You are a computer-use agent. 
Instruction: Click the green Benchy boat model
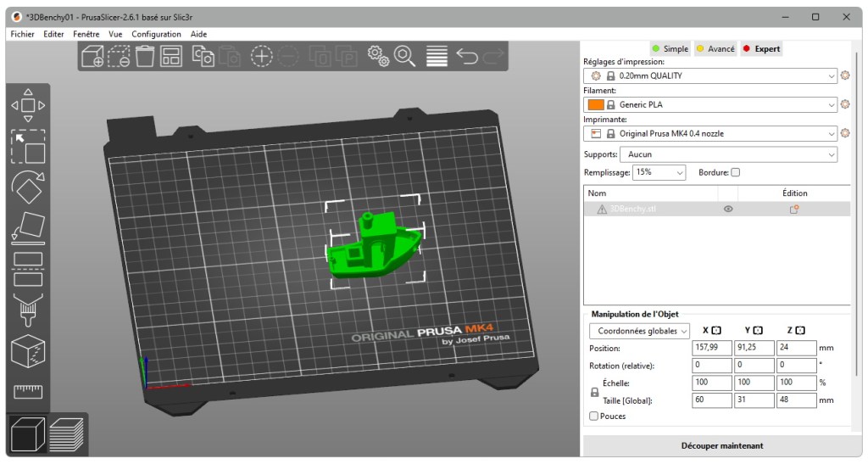click(x=375, y=245)
